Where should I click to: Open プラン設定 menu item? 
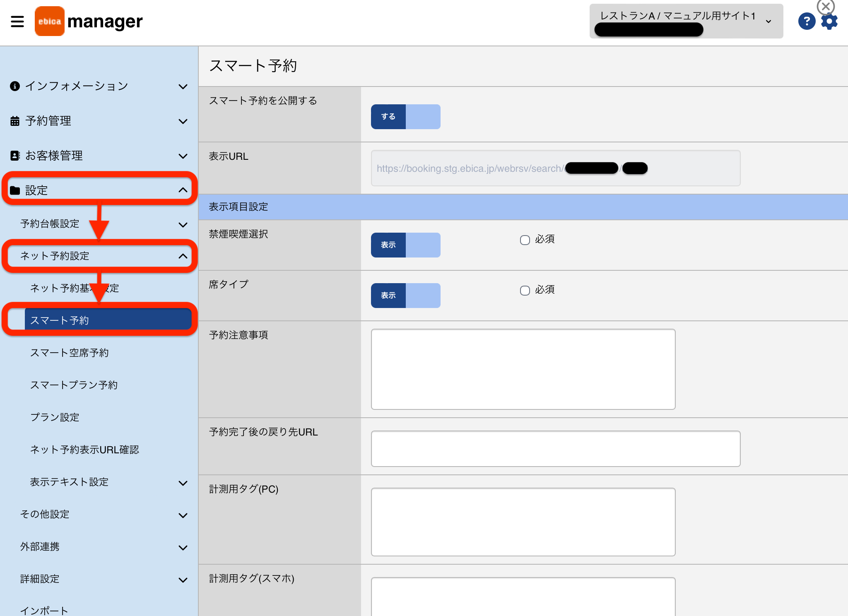pyautogui.click(x=55, y=417)
